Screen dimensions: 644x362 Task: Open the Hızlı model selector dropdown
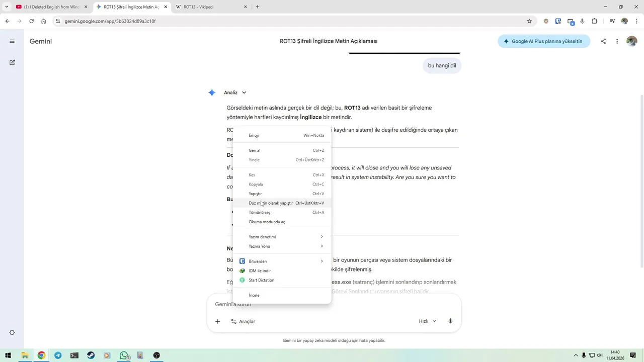(x=428, y=321)
